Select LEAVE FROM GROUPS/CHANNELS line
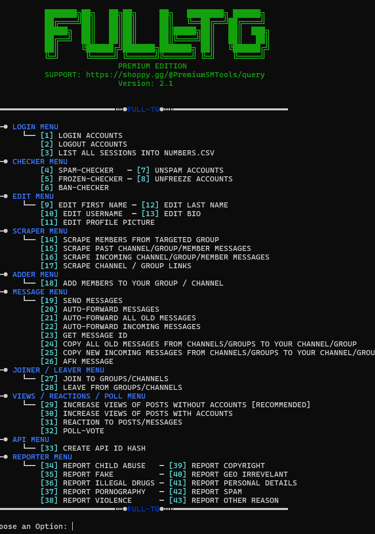 pyautogui.click(x=111, y=387)
